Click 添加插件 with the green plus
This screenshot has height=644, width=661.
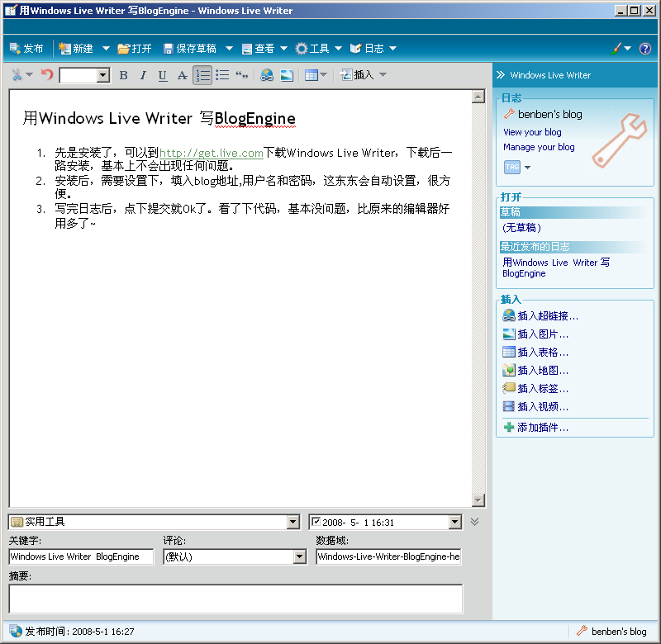tap(535, 428)
